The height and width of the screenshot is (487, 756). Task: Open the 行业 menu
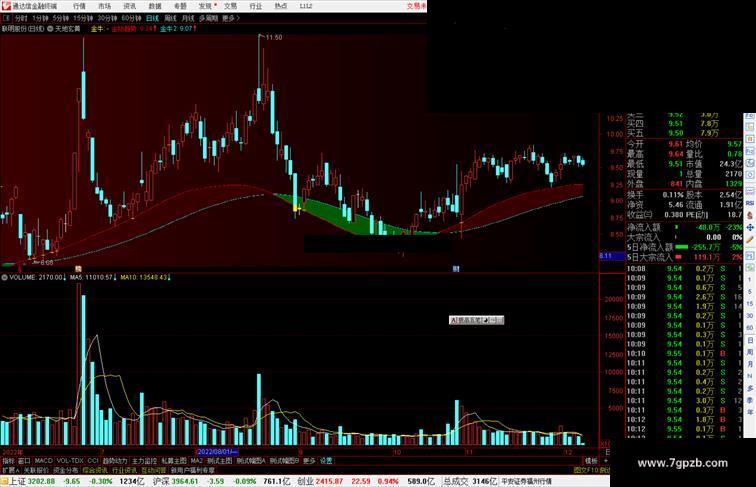(x=256, y=6)
